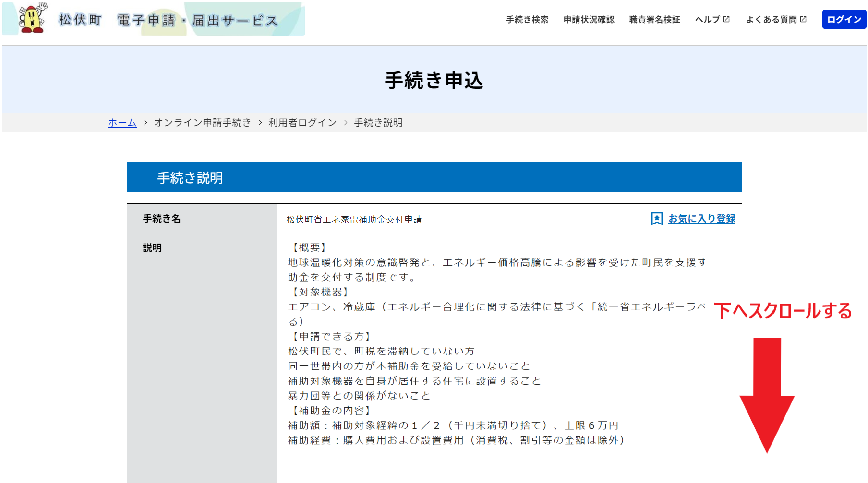Click line 補助対象機器を自身が居住する住宅に設置すること
The image size is (868, 483).
(x=414, y=381)
